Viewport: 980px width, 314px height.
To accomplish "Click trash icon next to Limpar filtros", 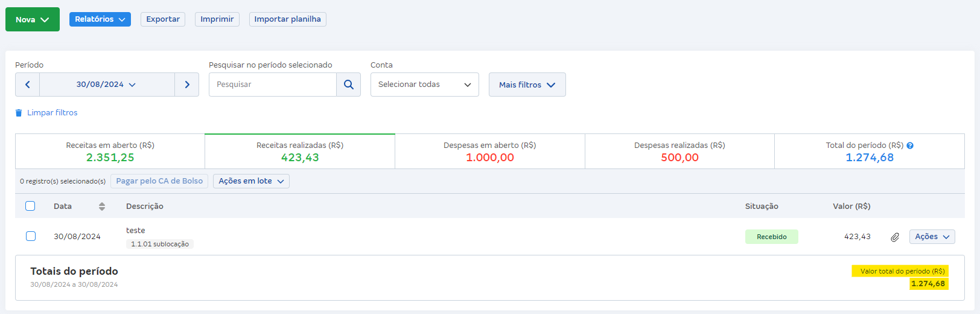I will 19,113.
